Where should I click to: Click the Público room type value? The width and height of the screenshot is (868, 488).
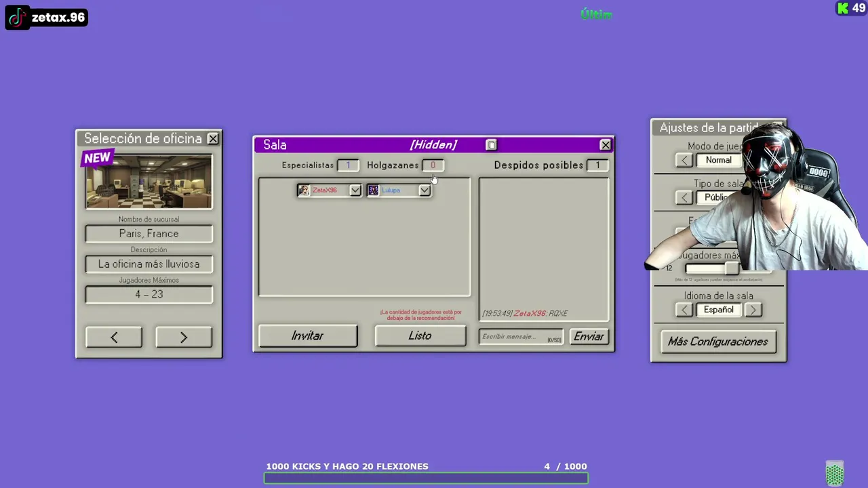click(718, 197)
